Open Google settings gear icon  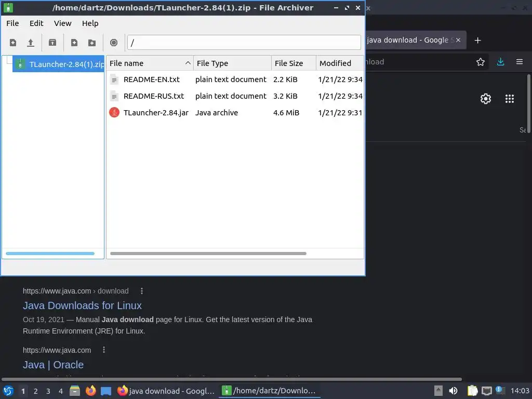(x=486, y=99)
